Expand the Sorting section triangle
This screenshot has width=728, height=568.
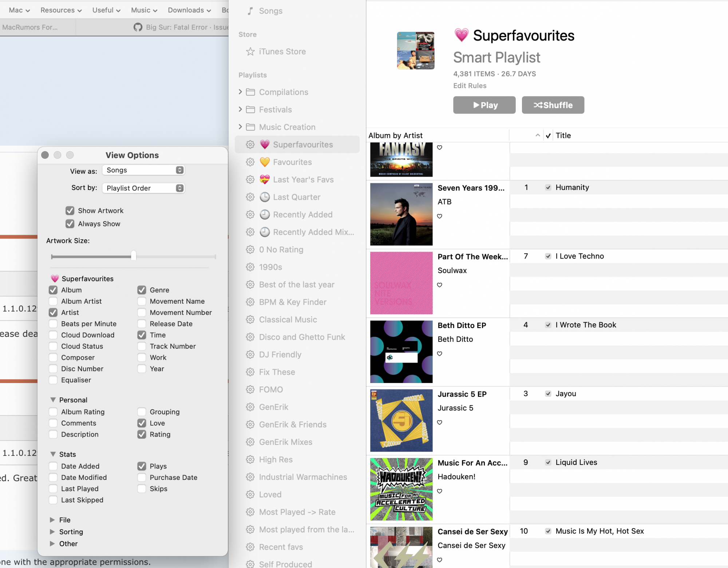(52, 532)
